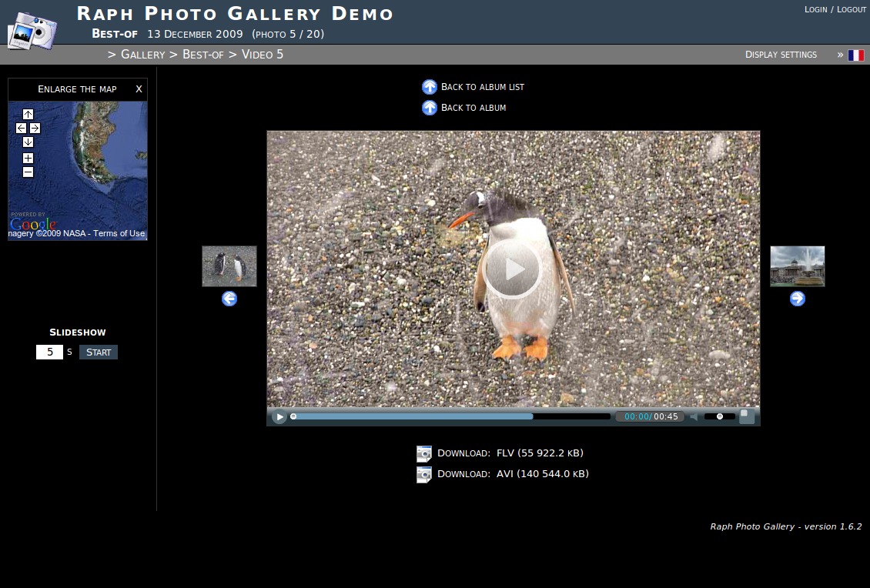Click Back to album list link
Screen dimensions: 870x588
click(x=482, y=87)
